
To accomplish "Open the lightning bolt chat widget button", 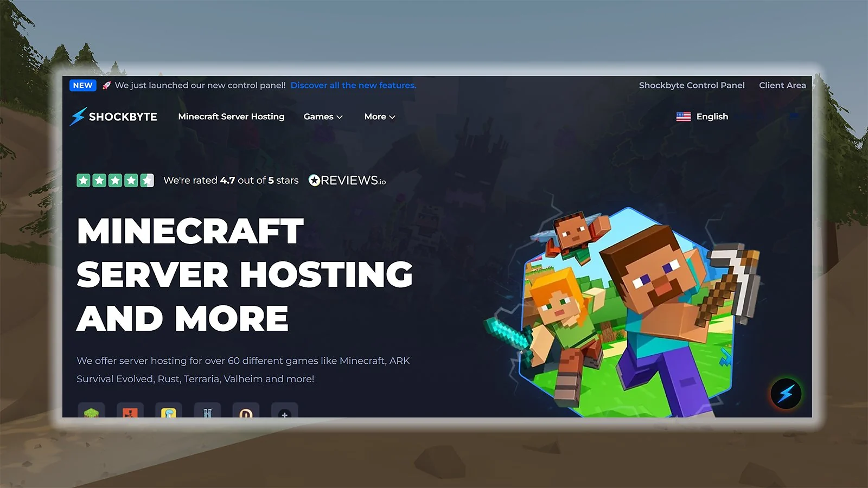I will pyautogui.click(x=786, y=394).
